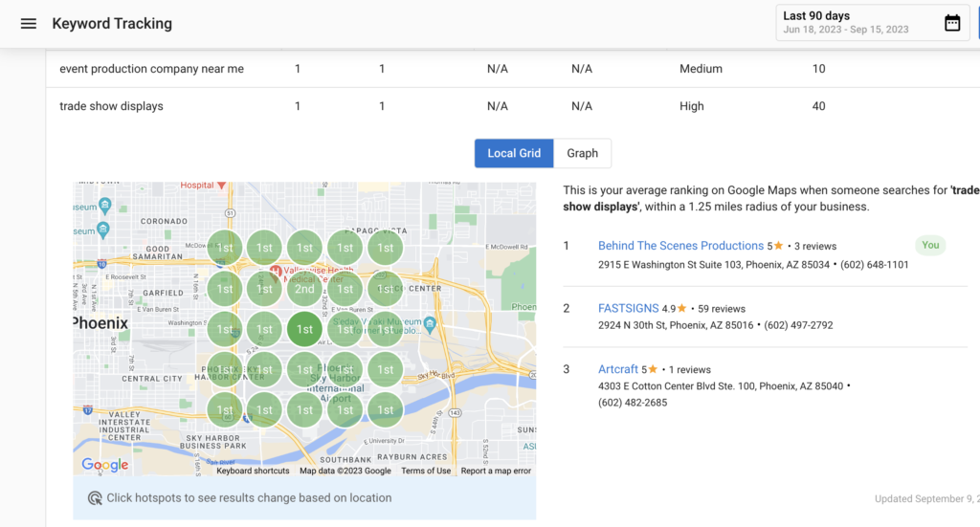Open the Last 90 days date range selector

tap(872, 23)
